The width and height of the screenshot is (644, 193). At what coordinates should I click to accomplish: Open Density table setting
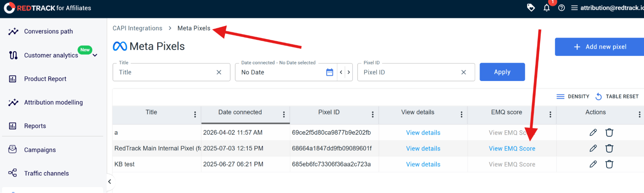tap(573, 96)
